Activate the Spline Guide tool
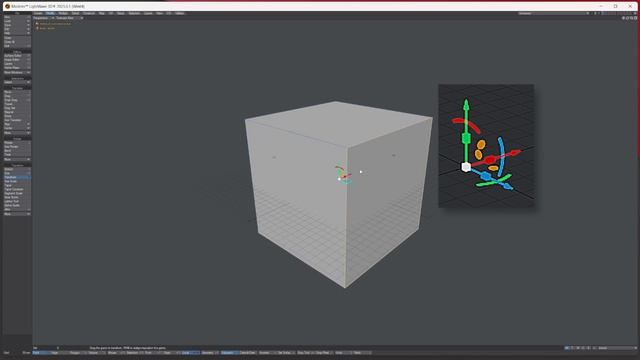This screenshot has height=360, width=640. click(17, 205)
